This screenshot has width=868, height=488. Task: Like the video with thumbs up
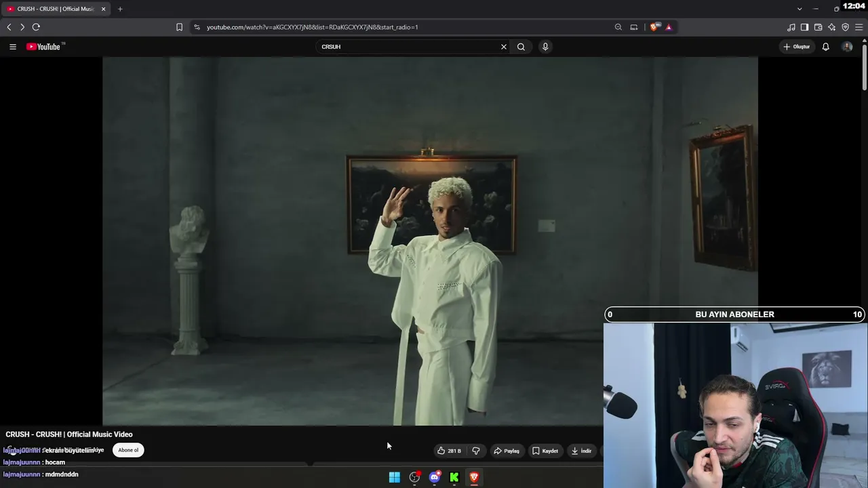[x=449, y=451]
